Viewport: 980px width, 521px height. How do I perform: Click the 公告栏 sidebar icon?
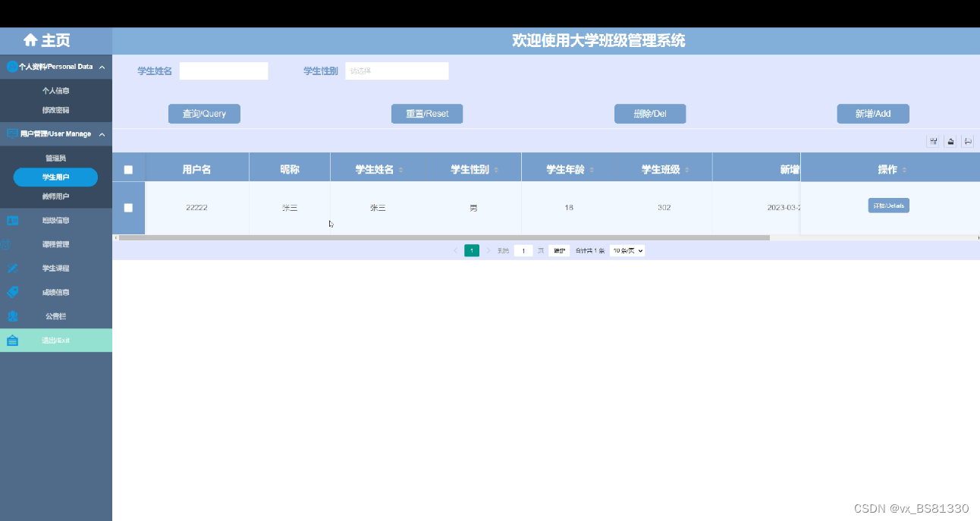[x=12, y=316]
